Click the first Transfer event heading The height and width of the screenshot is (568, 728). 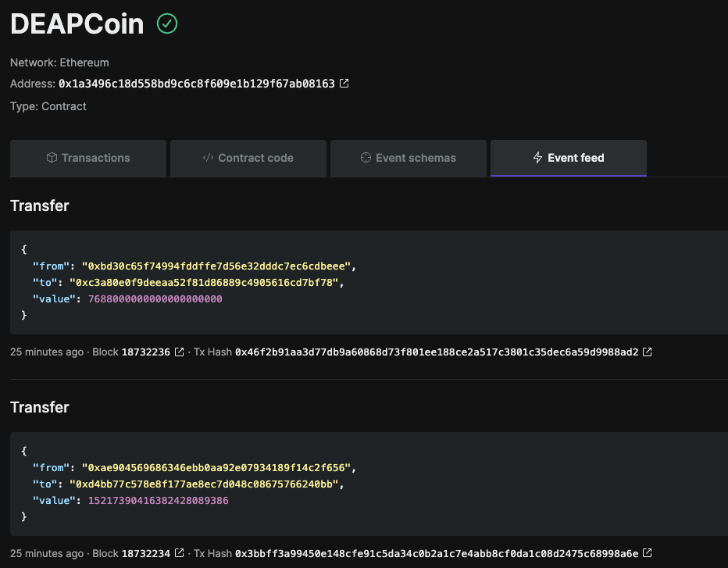(40, 205)
